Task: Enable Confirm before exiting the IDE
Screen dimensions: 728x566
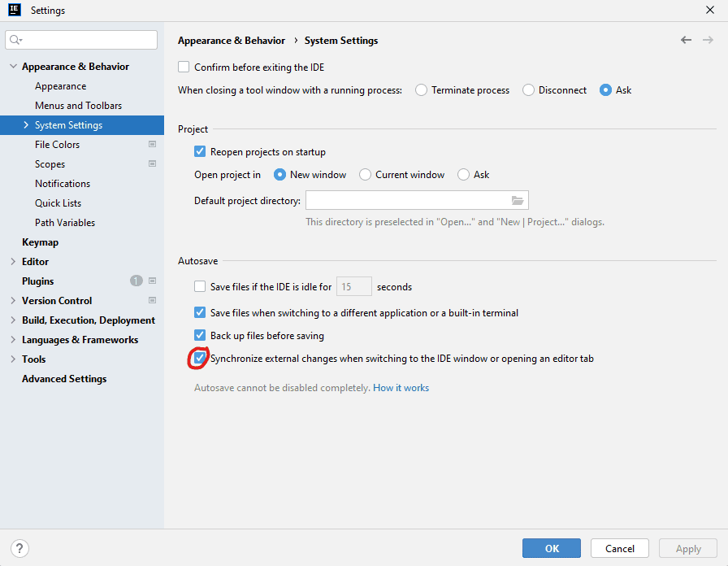Action: 184,67
